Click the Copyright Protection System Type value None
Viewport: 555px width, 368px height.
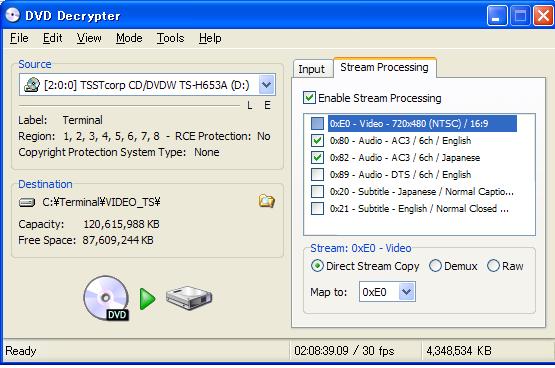[207, 152]
